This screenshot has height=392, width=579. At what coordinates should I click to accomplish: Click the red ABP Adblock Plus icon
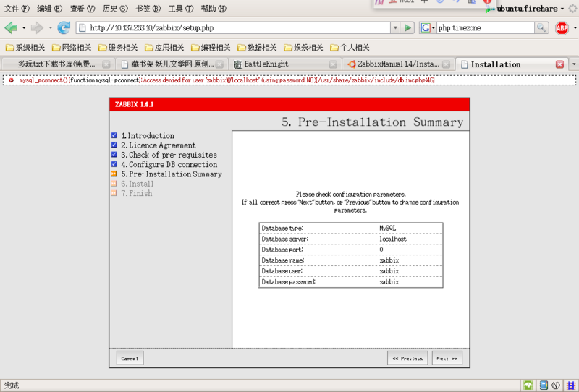[x=562, y=28]
